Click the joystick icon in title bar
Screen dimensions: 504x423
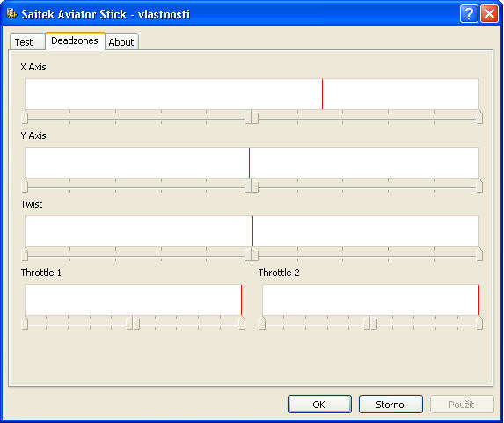[x=11, y=14]
